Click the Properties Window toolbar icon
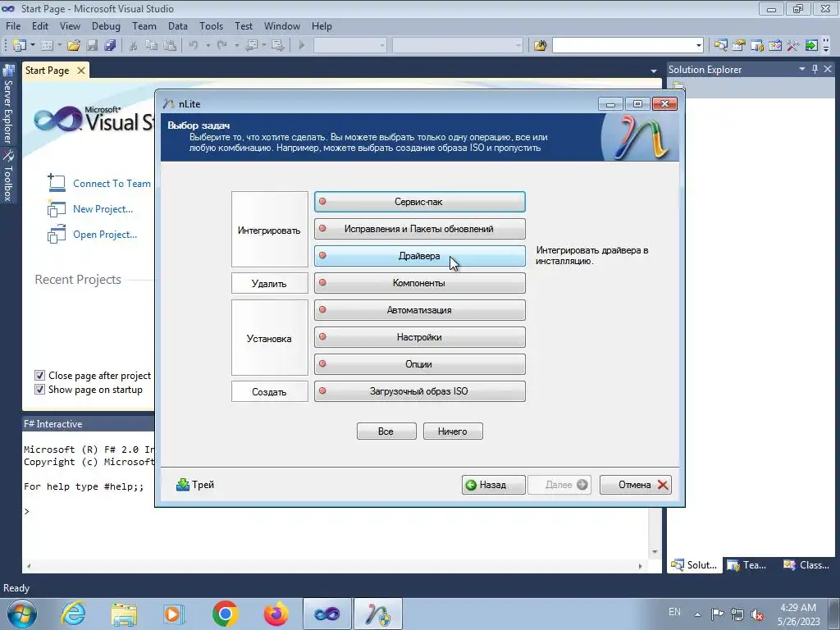 click(739, 46)
